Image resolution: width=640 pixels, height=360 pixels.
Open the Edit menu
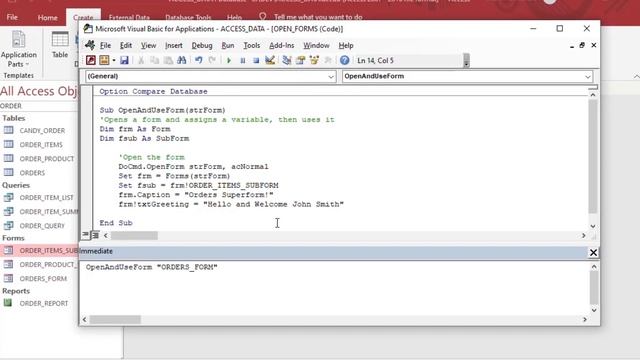click(126, 45)
